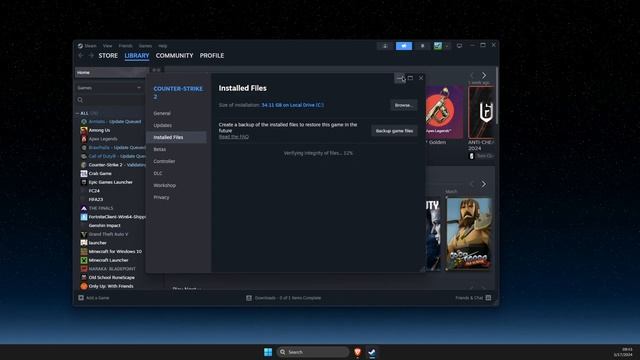Click the FortniteClient game icon

(x=84, y=217)
